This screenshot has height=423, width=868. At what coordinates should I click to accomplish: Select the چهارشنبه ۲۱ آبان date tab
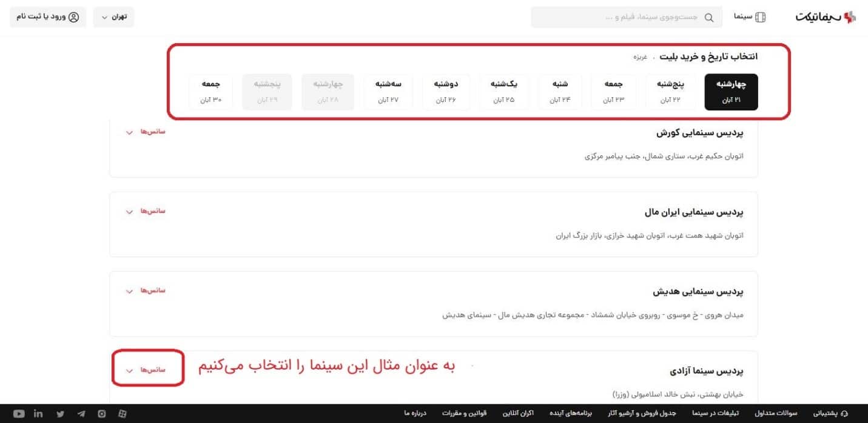[731, 92]
